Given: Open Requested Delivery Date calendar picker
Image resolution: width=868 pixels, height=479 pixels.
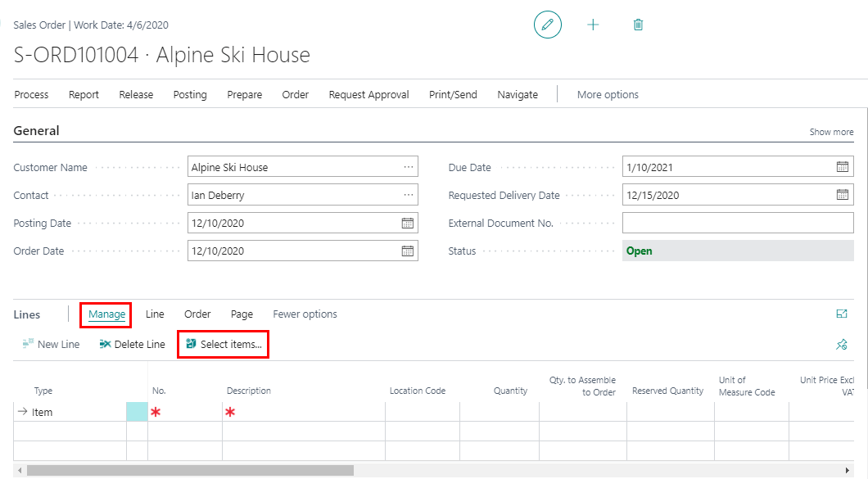Looking at the screenshot, I should click(843, 194).
